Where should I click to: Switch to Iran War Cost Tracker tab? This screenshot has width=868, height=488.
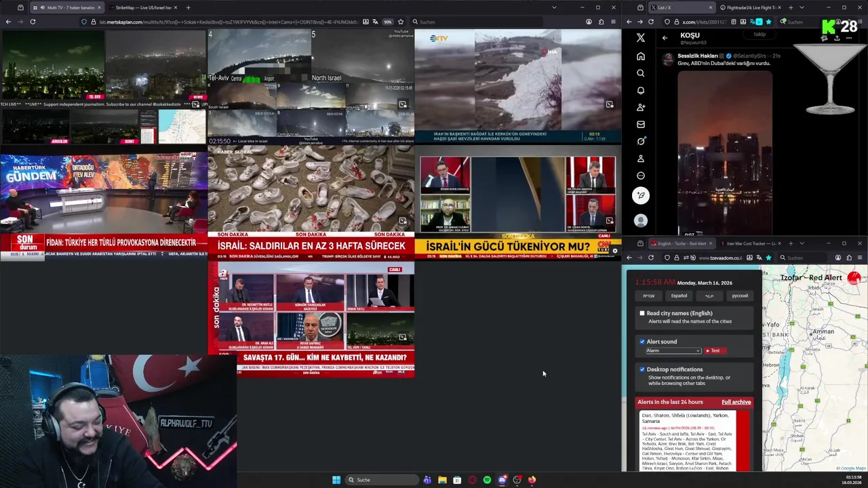tap(749, 243)
